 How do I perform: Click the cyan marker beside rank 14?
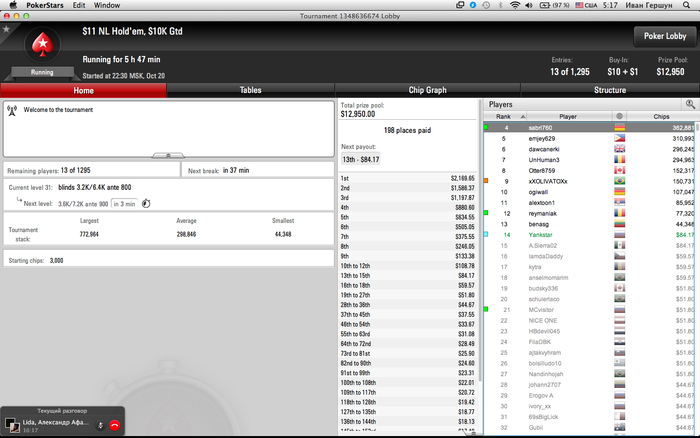pos(486,234)
